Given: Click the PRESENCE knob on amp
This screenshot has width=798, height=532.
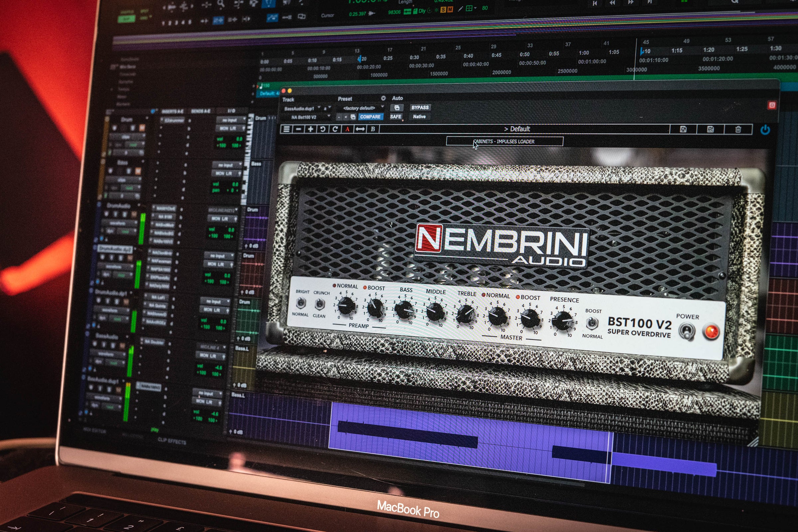Looking at the screenshot, I should (x=563, y=320).
